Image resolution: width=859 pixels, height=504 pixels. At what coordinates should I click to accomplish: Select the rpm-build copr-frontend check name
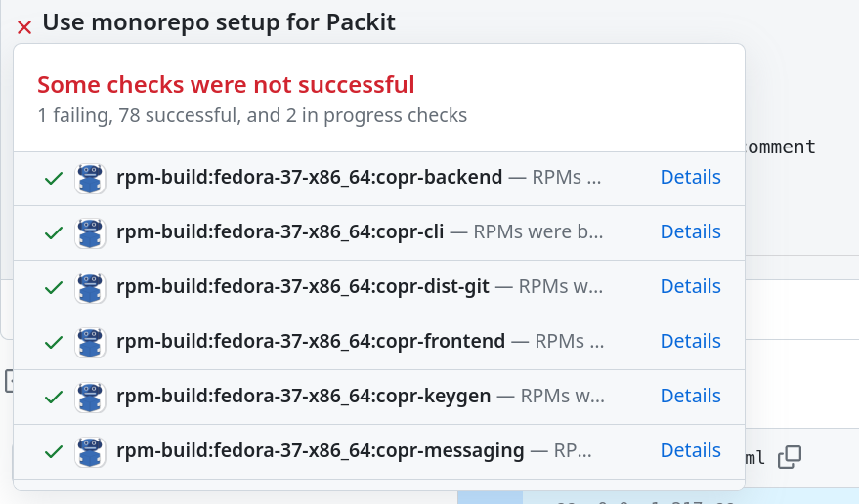point(311,342)
